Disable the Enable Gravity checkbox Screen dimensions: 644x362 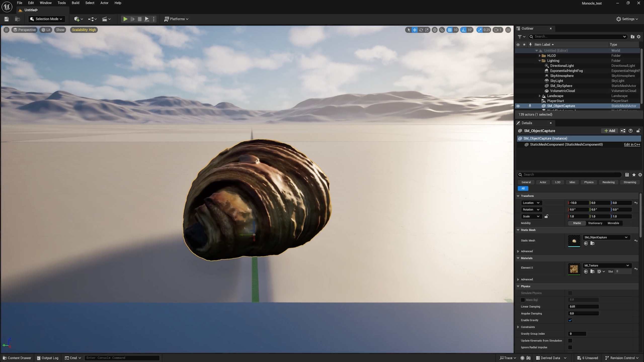[570, 320]
